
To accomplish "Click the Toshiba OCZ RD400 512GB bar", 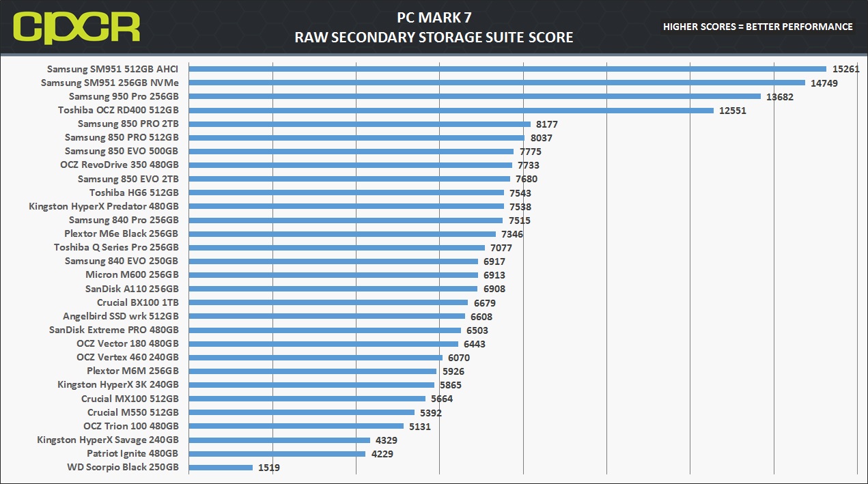I will [x=451, y=110].
